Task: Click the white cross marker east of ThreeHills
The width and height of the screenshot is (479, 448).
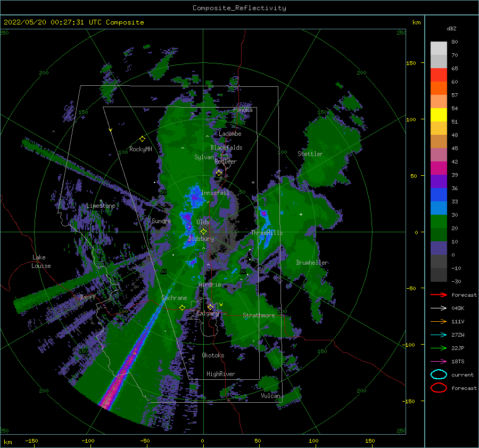Action: (301, 214)
